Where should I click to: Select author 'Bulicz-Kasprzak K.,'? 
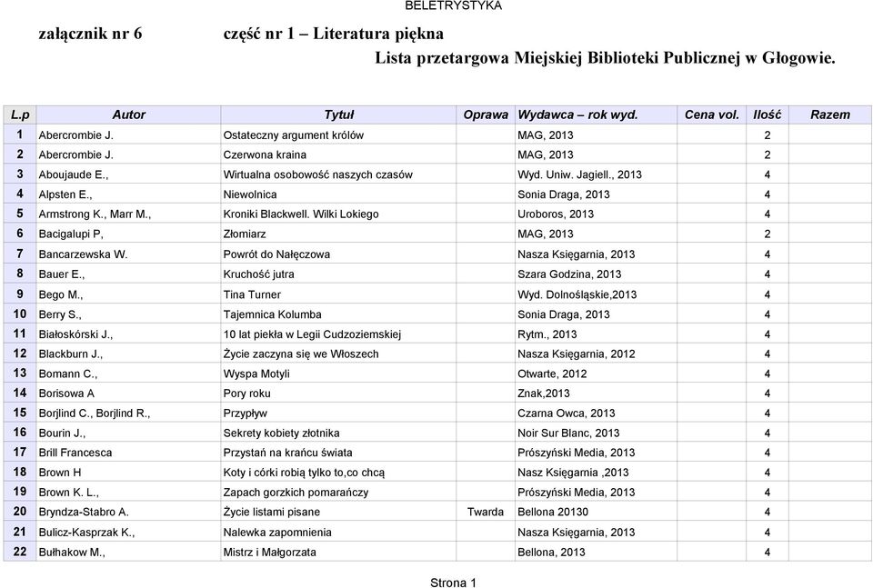click(86, 533)
